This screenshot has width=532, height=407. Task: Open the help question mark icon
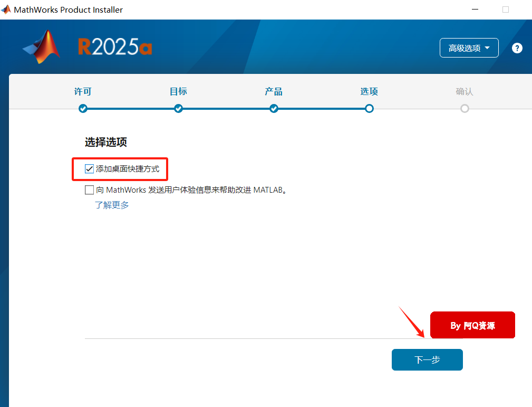click(517, 48)
